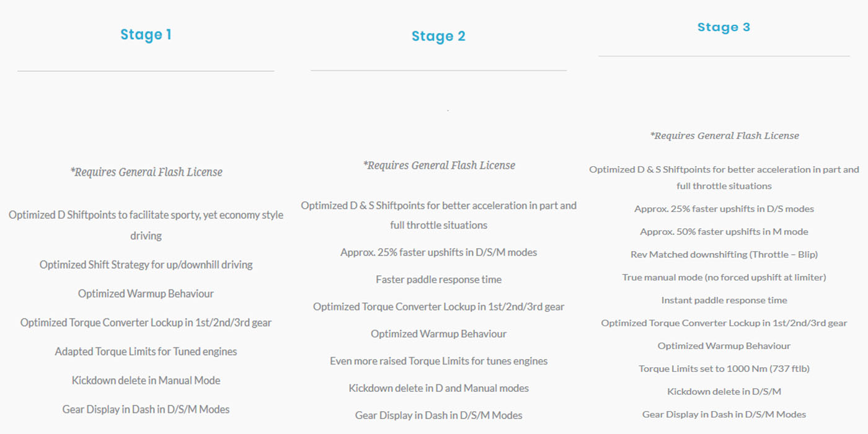The width and height of the screenshot is (868, 434).
Task: Click True manual mode line
Action: tap(724, 277)
